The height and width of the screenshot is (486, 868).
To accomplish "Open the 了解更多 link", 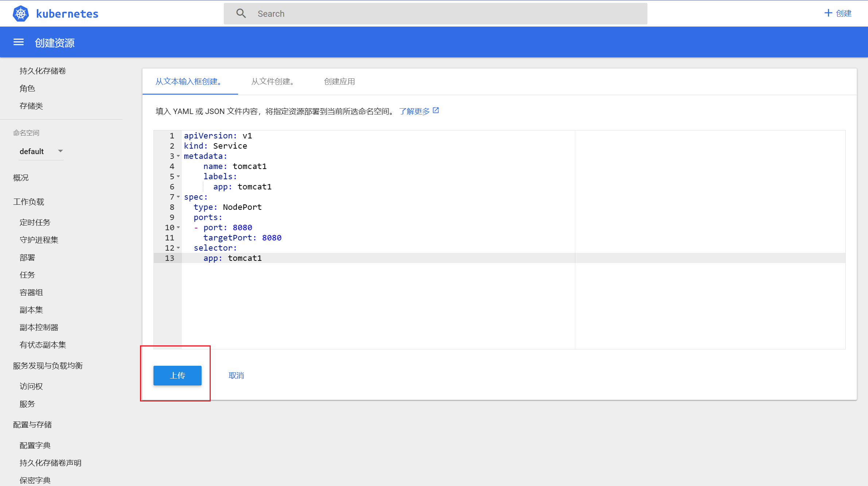I will coord(414,111).
